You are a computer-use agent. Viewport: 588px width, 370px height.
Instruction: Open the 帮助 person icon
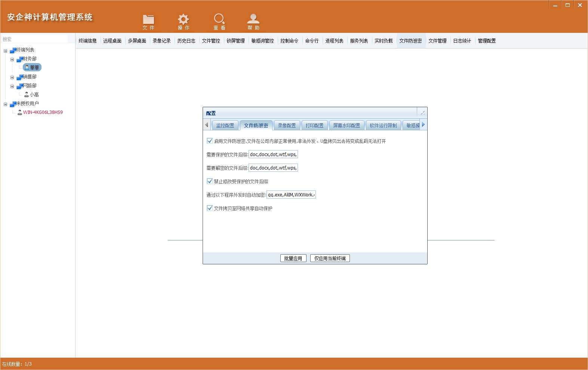click(x=253, y=19)
